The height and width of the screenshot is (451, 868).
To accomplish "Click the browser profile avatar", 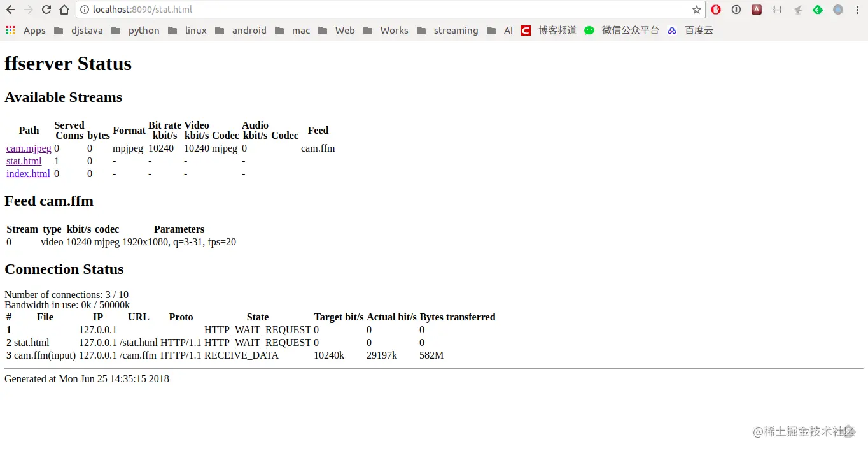I will (838, 10).
